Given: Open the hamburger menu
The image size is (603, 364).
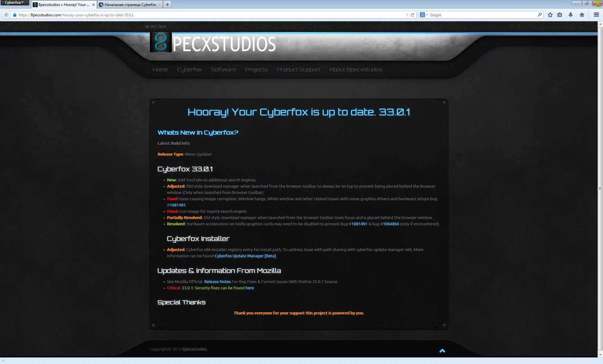Looking at the screenshot, I should point(596,14).
